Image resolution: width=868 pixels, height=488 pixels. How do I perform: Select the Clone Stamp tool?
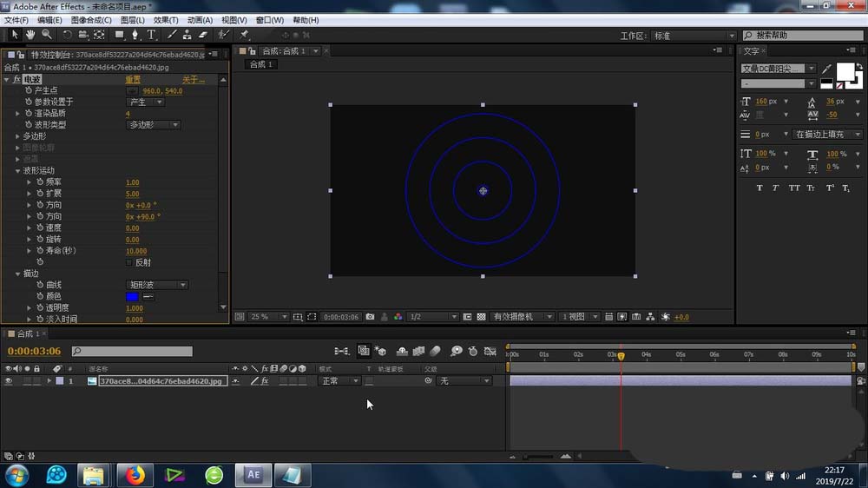coord(187,35)
